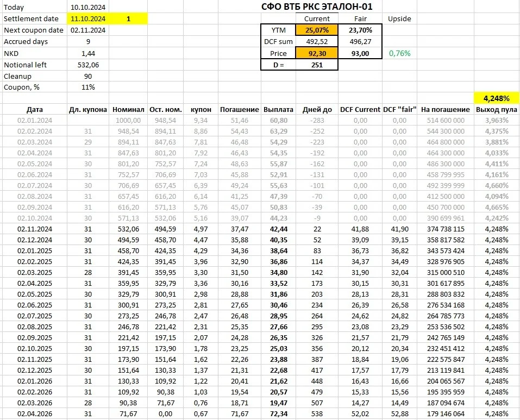Click the D = value 251
The height and width of the screenshot is (420, 520).
pos(317,65)
